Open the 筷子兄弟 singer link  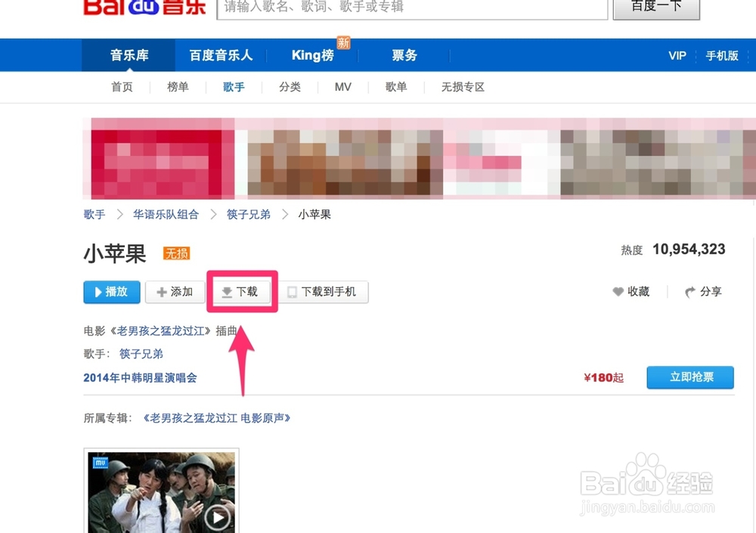141,354
